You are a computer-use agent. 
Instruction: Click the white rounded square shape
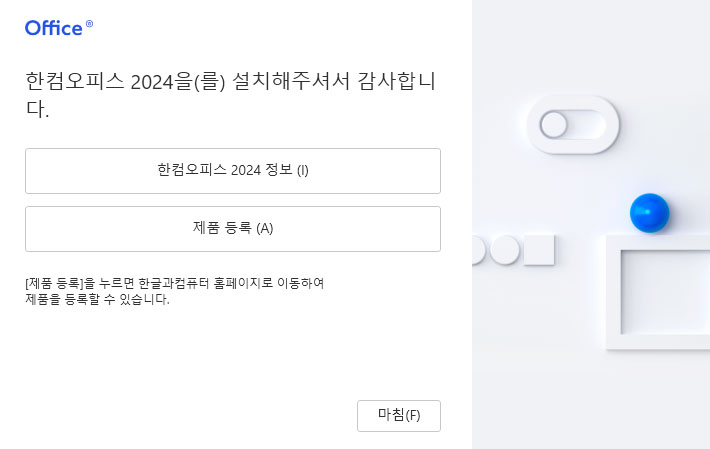point(539,250)
